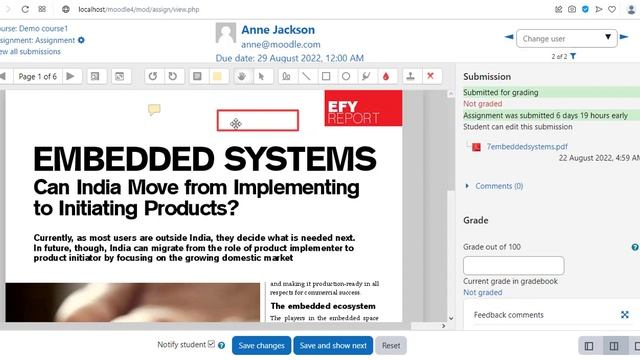This screenshot has width=640, height=360.
Task: Select the stamp tool
Action: (411, 76)
